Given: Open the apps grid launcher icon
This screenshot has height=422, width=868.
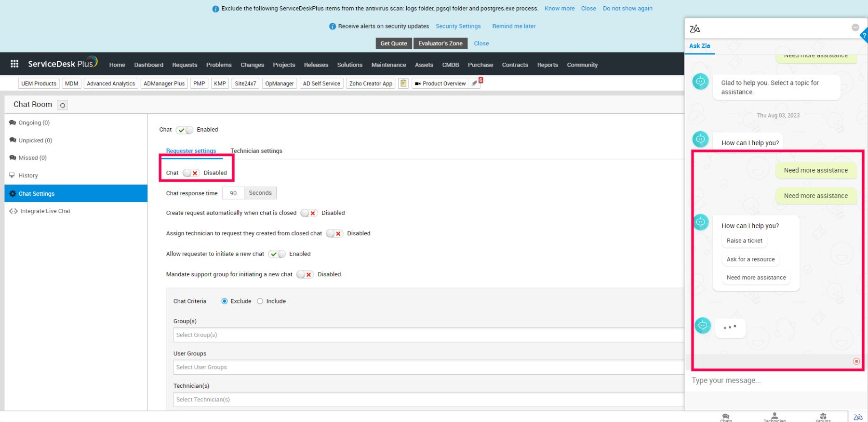Looking at the screenshot, I should [x=14, y=64].
